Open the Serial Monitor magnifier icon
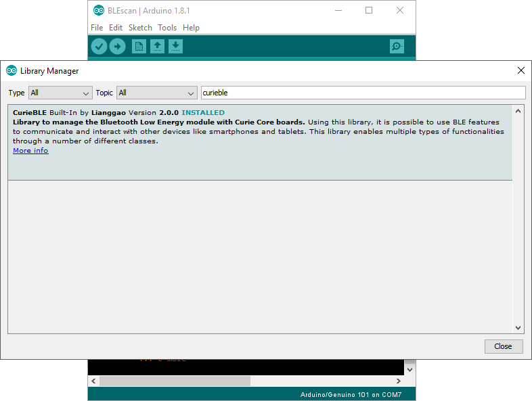 tap(397, 47)
